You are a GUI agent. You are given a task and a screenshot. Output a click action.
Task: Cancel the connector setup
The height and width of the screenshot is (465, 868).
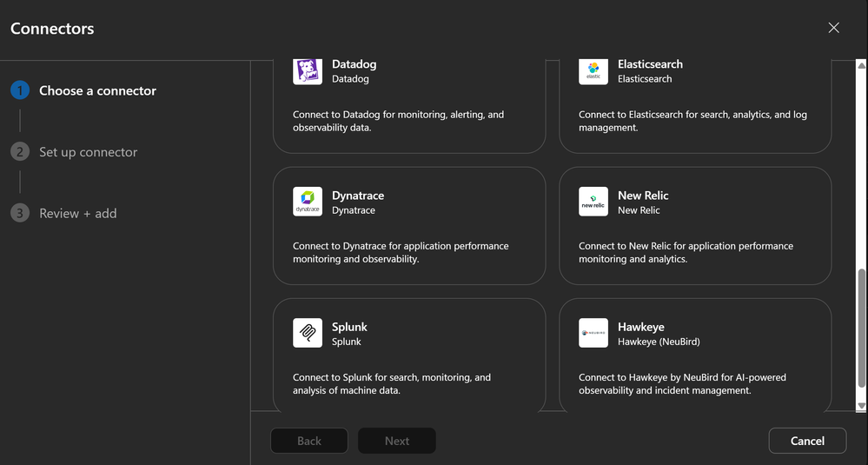click(807, 441)
